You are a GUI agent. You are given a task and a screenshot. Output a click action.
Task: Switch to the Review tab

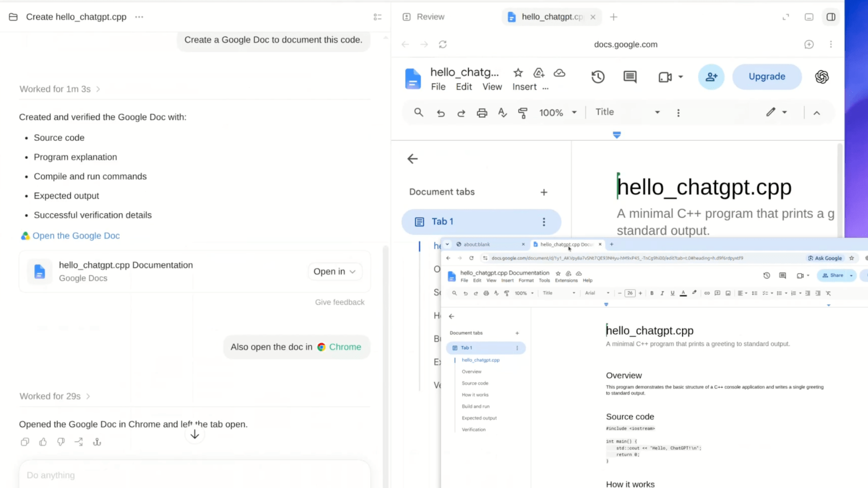pyautogui.click(x=424, y=17)
